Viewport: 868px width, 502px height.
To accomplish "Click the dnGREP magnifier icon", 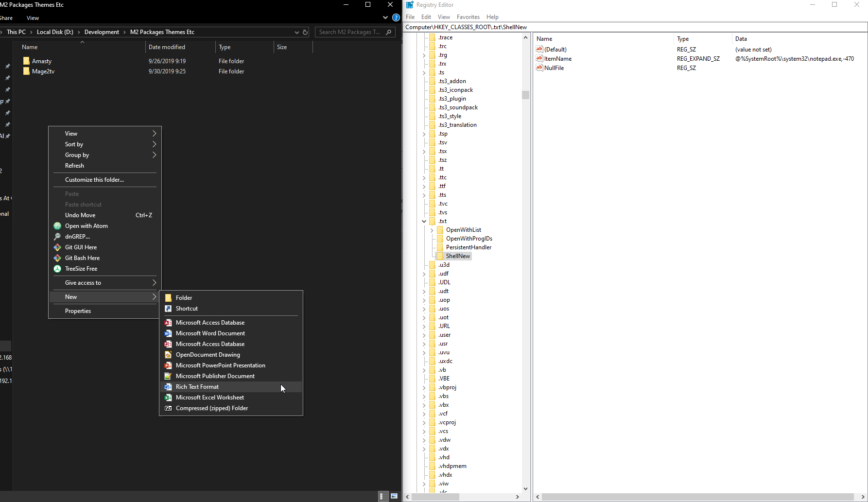I will 57,237.
